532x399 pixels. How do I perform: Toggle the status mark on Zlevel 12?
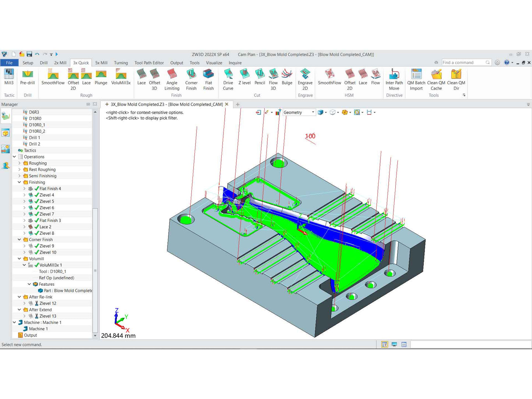pos(36,304)
